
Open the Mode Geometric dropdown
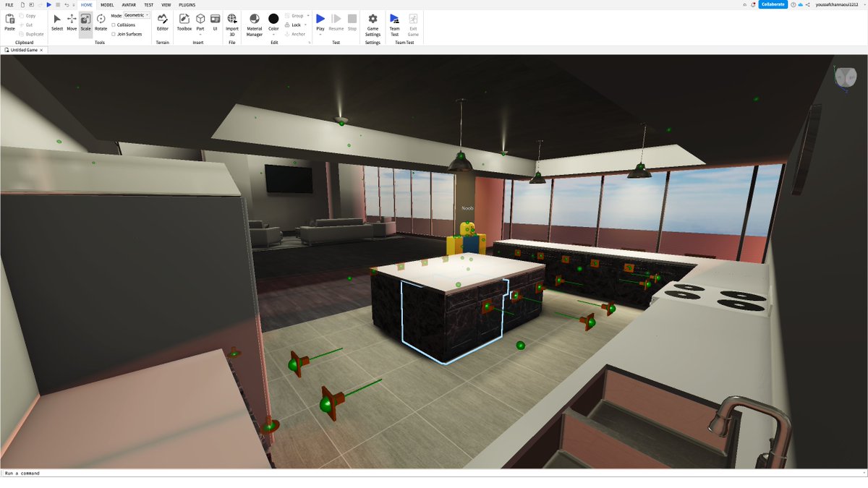point(137,15)
